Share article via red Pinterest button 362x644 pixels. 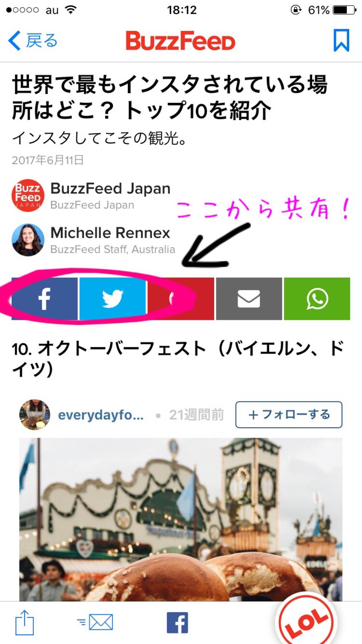pos(181,299)
